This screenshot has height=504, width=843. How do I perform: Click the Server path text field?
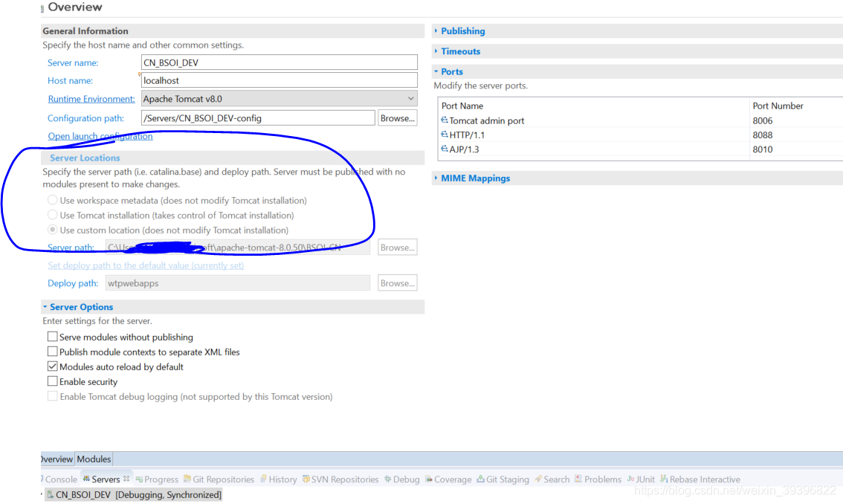click(238, 248)
